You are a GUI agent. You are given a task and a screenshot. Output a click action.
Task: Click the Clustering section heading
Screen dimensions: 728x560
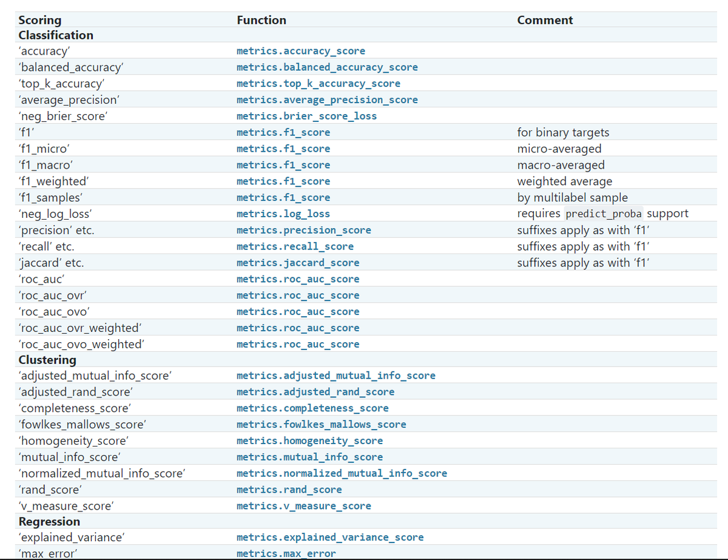[x=47, y=360]
